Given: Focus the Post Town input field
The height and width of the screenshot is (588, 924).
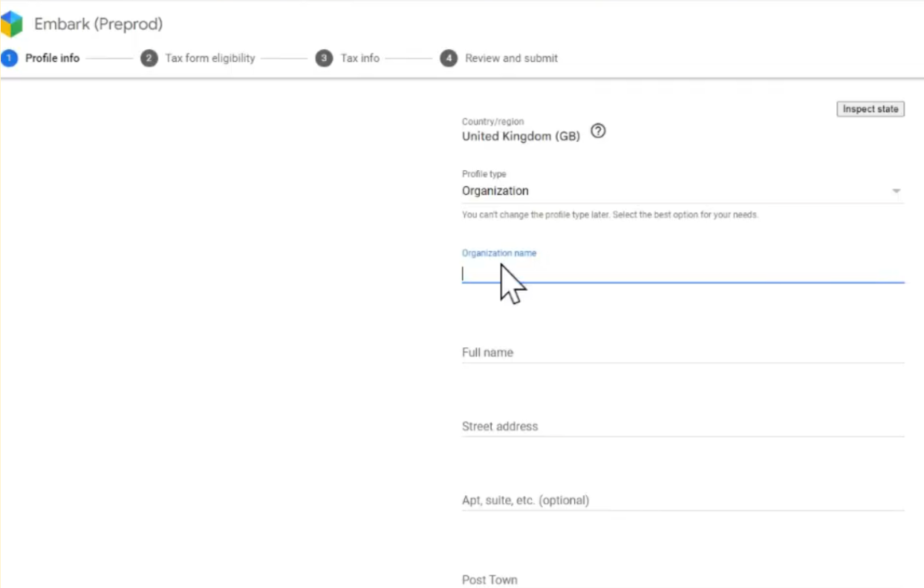Looking at the screenshot, I should [682, 579].
